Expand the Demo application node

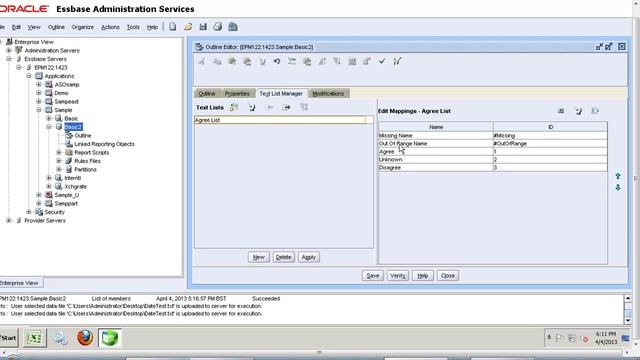tap(39, 93)
